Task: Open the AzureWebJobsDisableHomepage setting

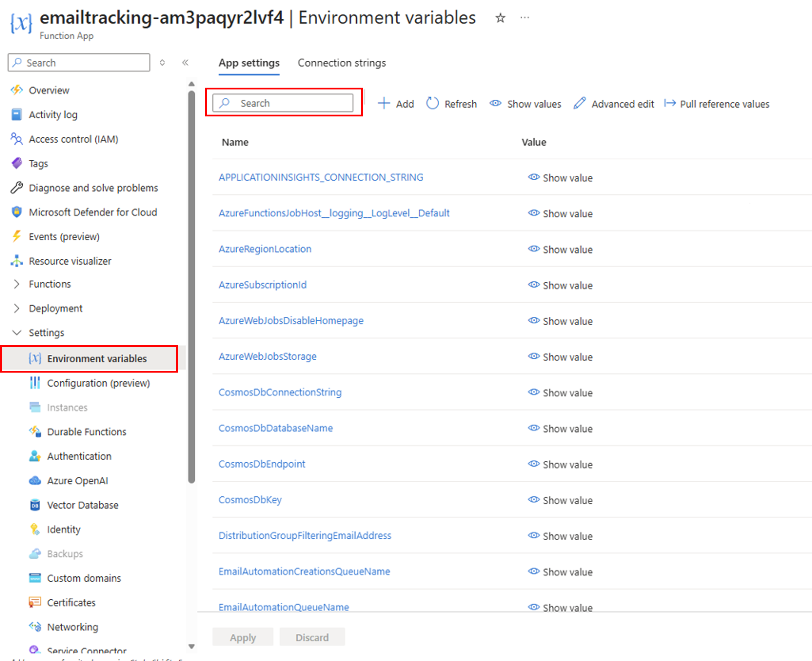Action: click(x=291, y=320)
